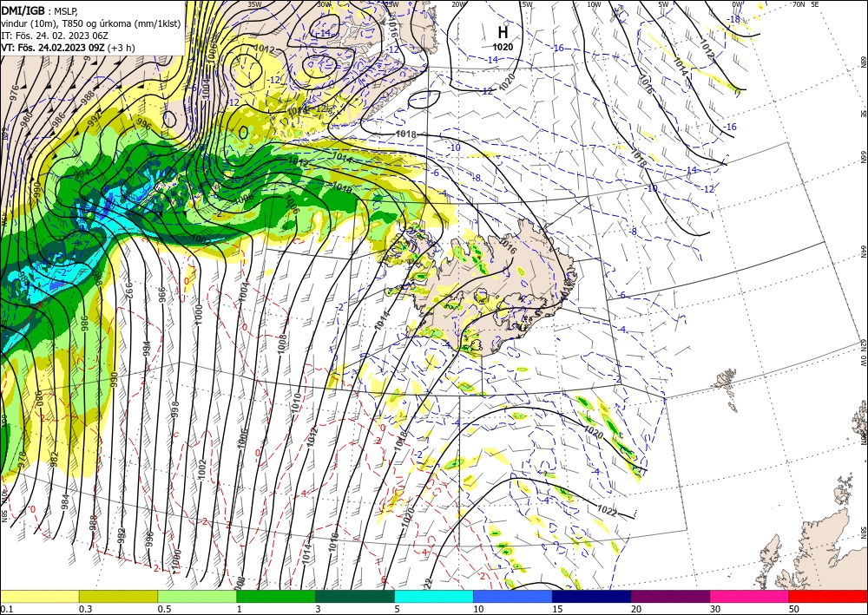Select the red 50 mm legend swatch
This screenshot has width=868, height=615.
[x=828, y=596]
